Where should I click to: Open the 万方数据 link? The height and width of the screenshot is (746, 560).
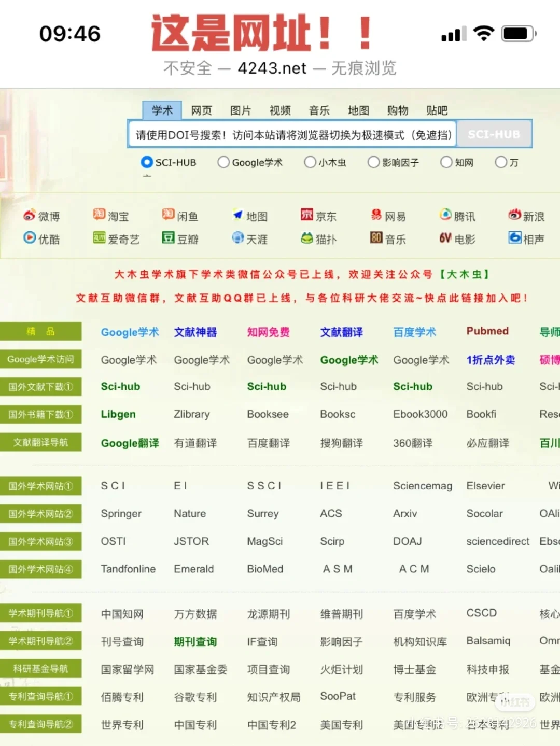point(195,614)
